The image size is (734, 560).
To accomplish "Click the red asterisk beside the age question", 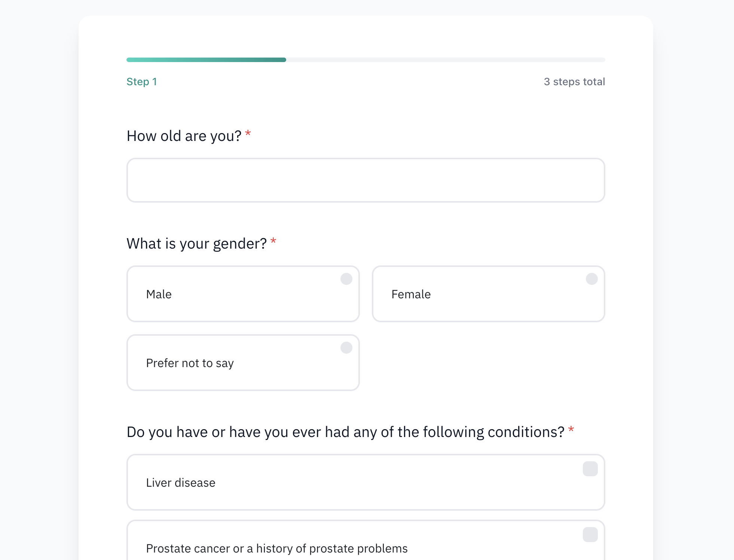I will point(248,133).
